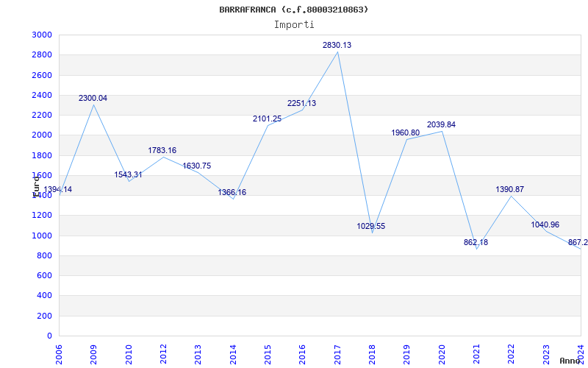Select the 2020 year axis label

[x=442, y=355]
